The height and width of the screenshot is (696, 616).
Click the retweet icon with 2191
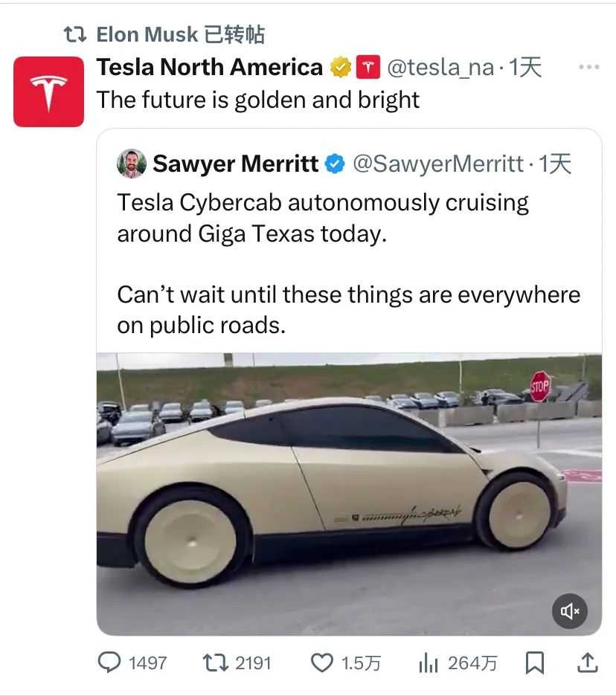coord(216,663)
